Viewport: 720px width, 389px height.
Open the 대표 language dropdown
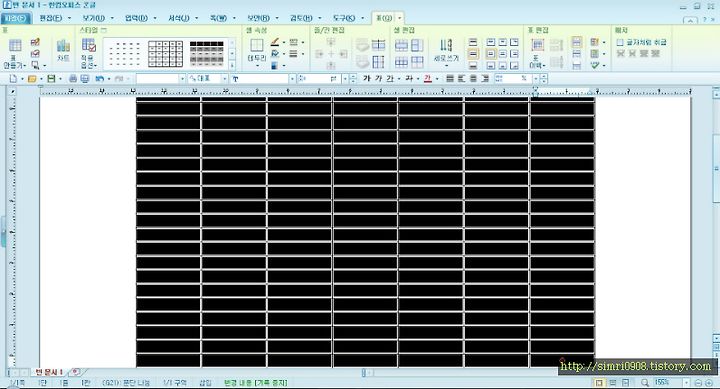(x=208, y=79)
